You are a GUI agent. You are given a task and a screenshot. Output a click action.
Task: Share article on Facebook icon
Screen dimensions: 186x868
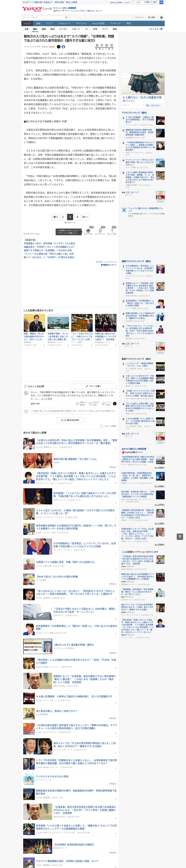tap(63, 47)
